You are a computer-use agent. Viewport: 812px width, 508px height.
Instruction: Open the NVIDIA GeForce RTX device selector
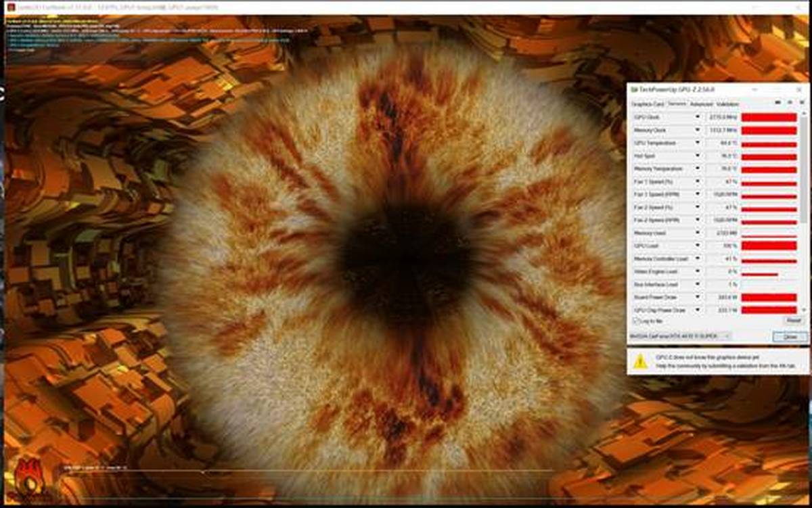680,336
